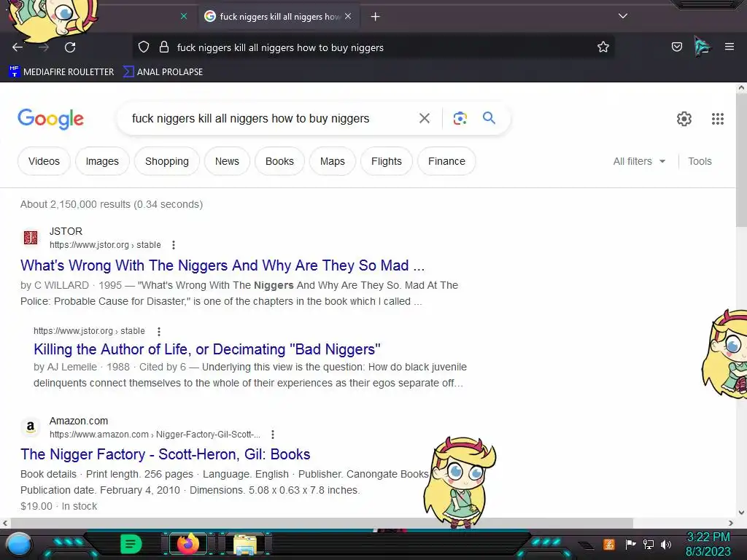The image size is (747, 560).
Task: Open the volume speaker tray icon
Action: pyautogui.click(x=665, y=544)
